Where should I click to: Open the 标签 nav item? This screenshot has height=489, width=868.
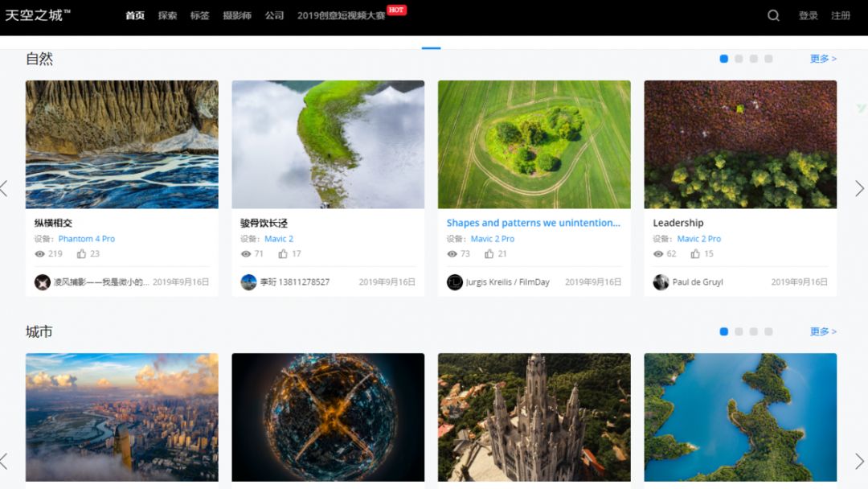click(x=200, y=15)
